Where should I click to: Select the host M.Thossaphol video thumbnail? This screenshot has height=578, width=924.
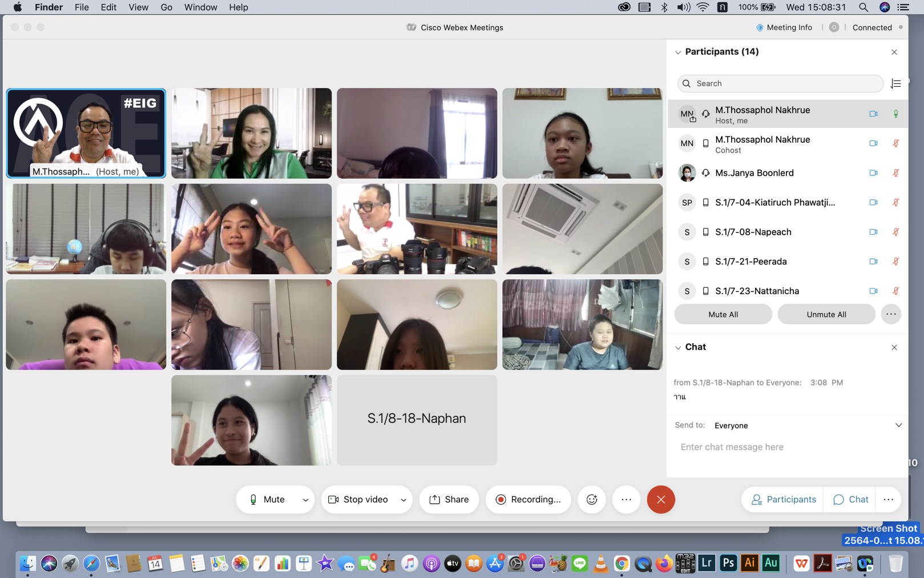(86, 133)
